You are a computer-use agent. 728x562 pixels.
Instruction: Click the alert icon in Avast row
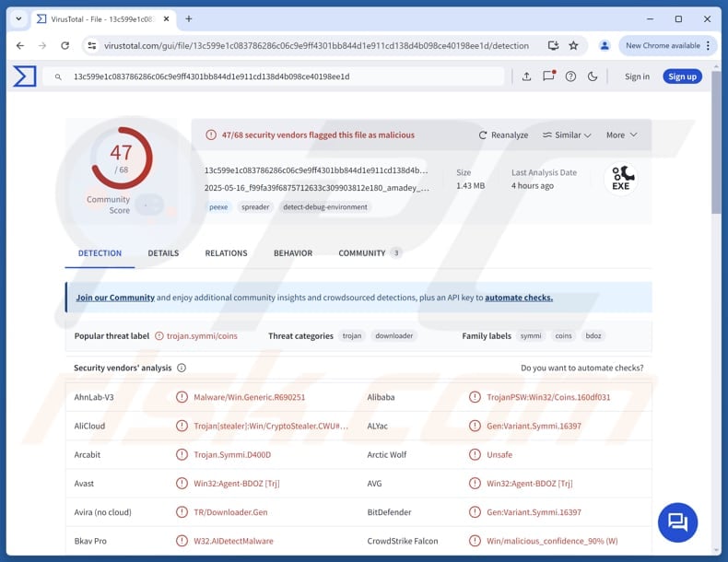click(182, 483)
